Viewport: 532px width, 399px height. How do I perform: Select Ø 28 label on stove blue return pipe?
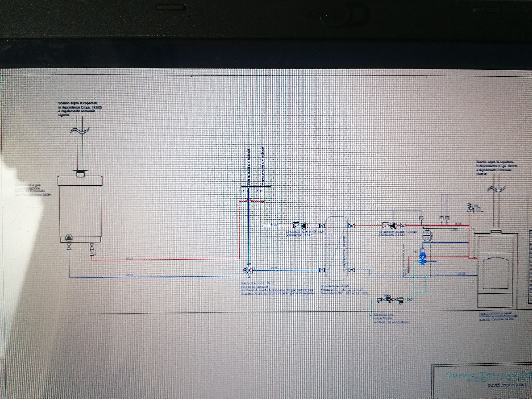tap(462, 273)
